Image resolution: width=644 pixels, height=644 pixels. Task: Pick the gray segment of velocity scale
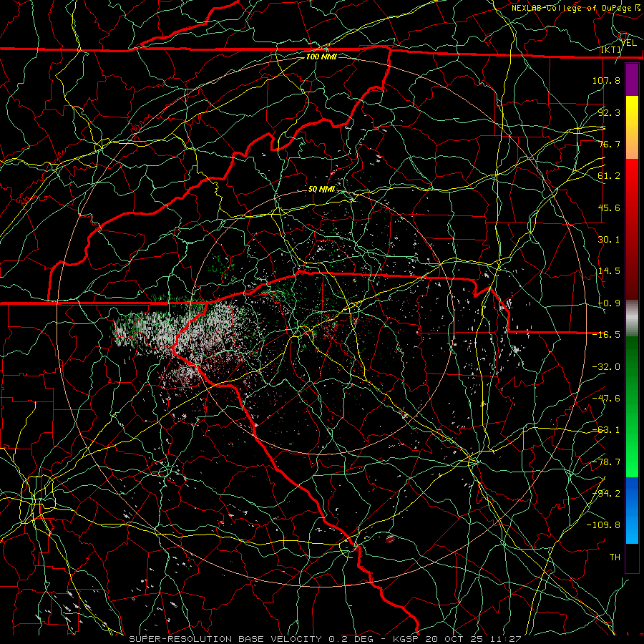632,318
